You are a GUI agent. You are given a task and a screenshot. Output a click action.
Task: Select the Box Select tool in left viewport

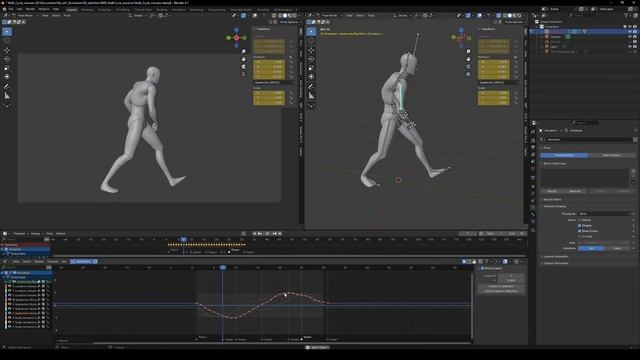(7, 31)
